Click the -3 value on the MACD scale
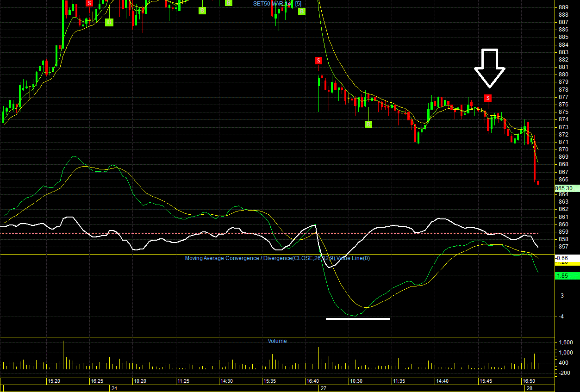Screen dimensions: 580x392 coord(561,295)
